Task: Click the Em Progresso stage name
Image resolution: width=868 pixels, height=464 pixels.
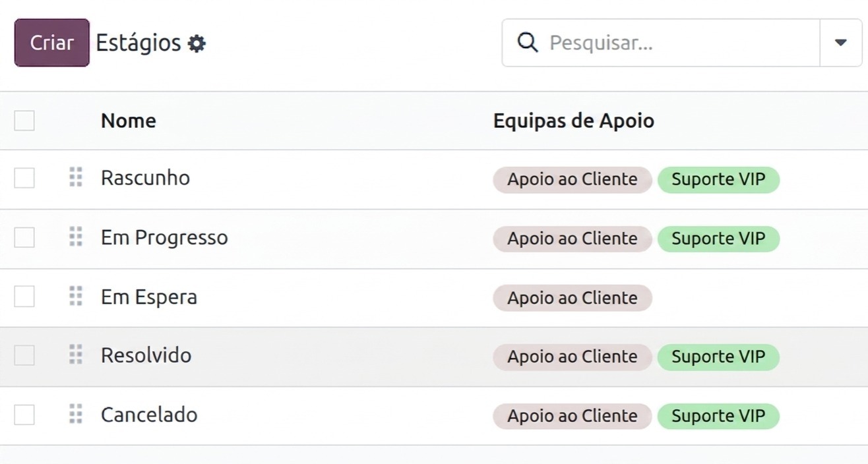Action: 164,237
